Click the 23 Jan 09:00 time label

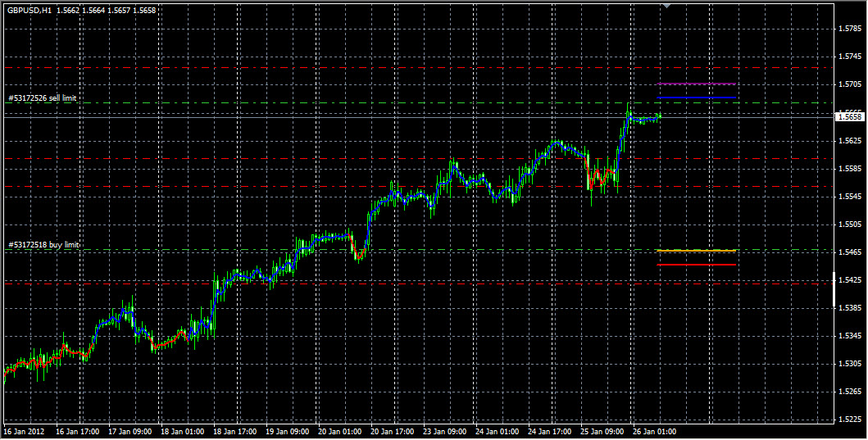point(444,432)
